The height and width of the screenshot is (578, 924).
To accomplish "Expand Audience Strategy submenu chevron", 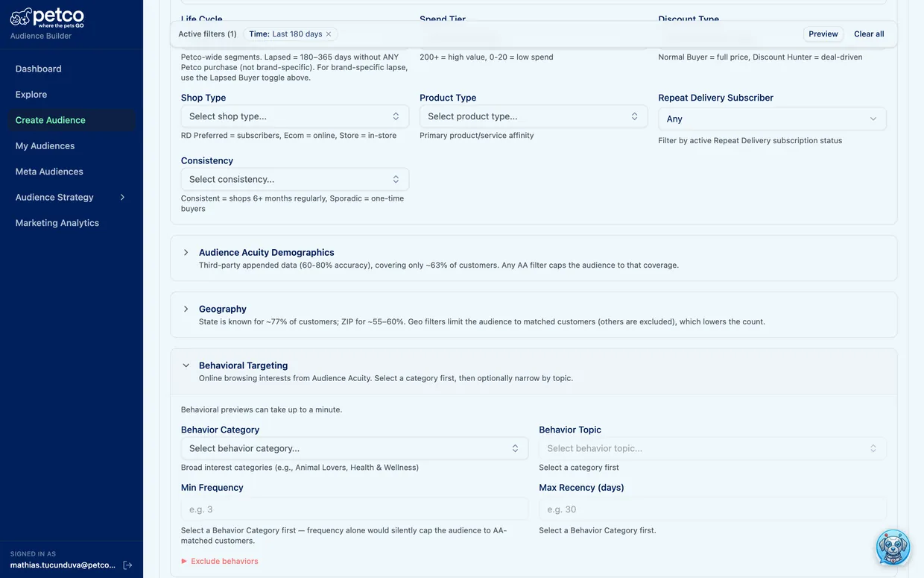I will (x=122, y=198).
